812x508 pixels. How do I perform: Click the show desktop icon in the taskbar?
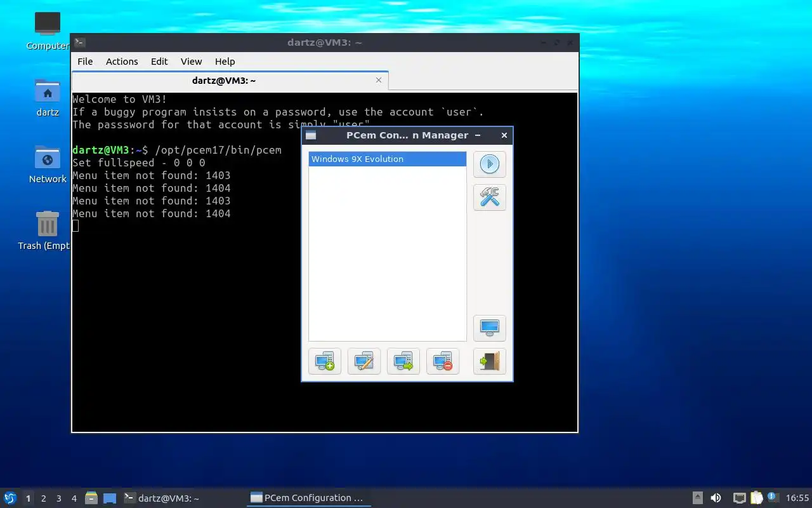110,498
